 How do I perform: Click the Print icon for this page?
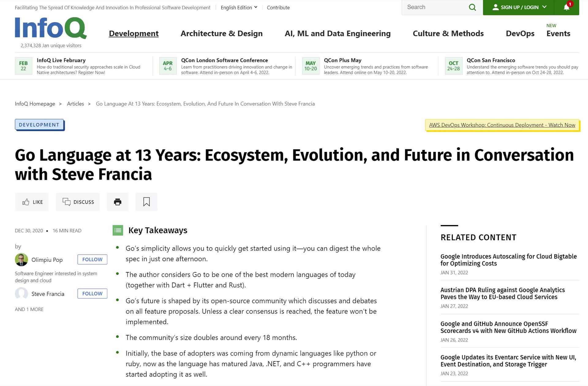117,202
